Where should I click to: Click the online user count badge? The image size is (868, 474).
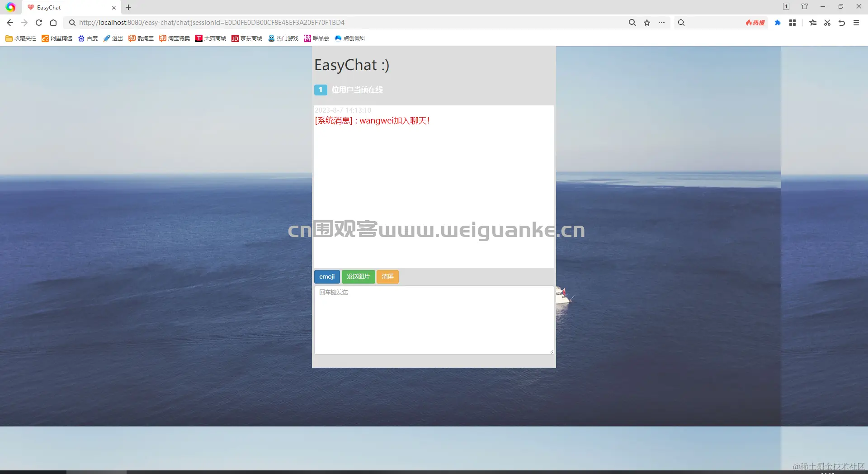tap(321, 90)
